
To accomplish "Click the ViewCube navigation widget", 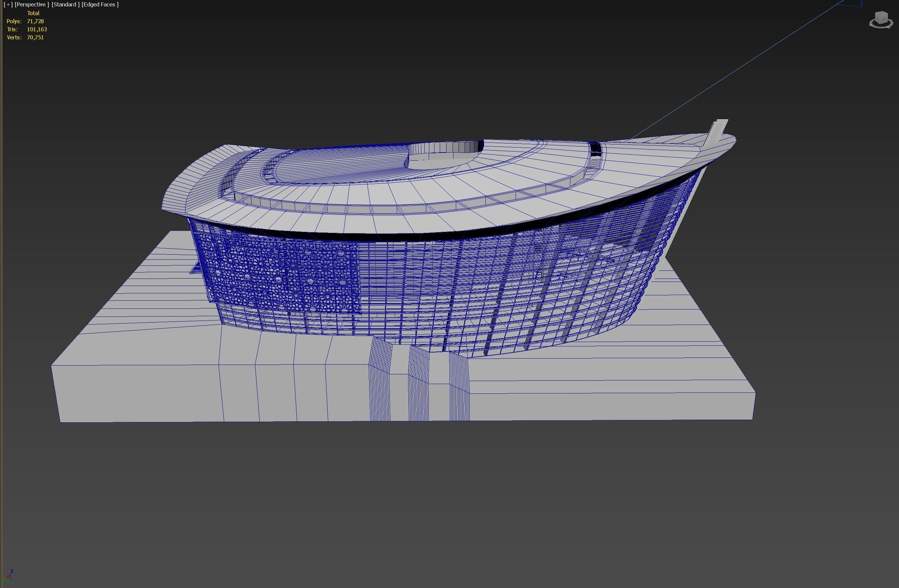I will click(x=881, y=19).
